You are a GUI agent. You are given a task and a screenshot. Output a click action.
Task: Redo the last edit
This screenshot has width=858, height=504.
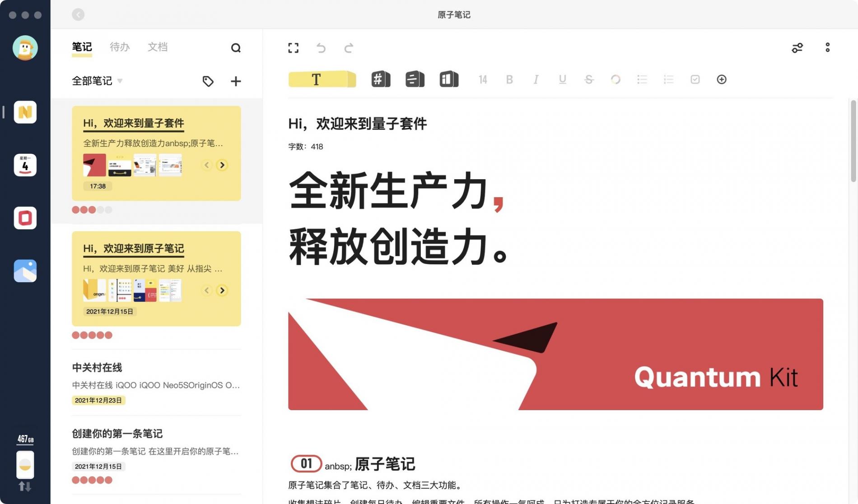[349, 48]
